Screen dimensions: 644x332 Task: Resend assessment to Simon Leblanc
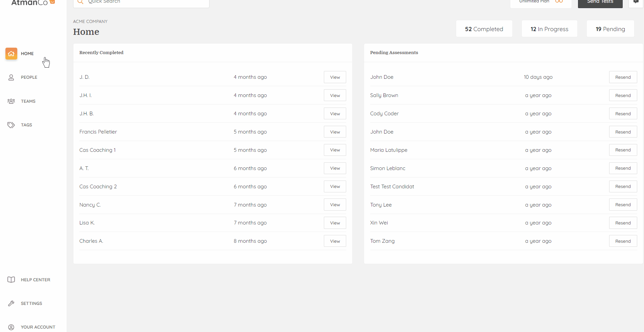pyautogui.click(x=623, y=168)
